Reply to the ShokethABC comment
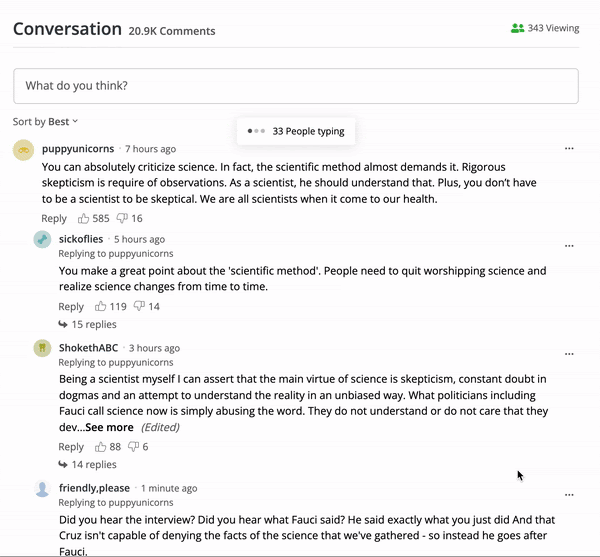This screenshot has height=557, width=600. tap(71, 447)
